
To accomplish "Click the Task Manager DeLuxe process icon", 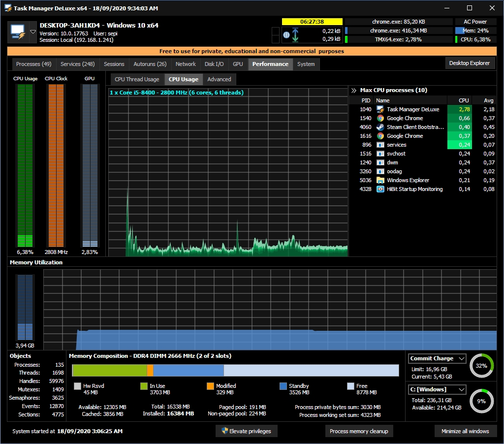I will (380, 109).
